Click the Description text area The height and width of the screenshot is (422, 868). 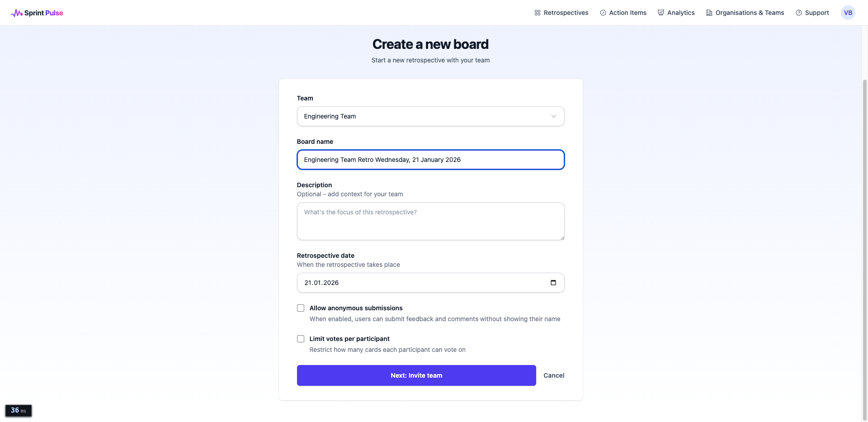(430, 221)
